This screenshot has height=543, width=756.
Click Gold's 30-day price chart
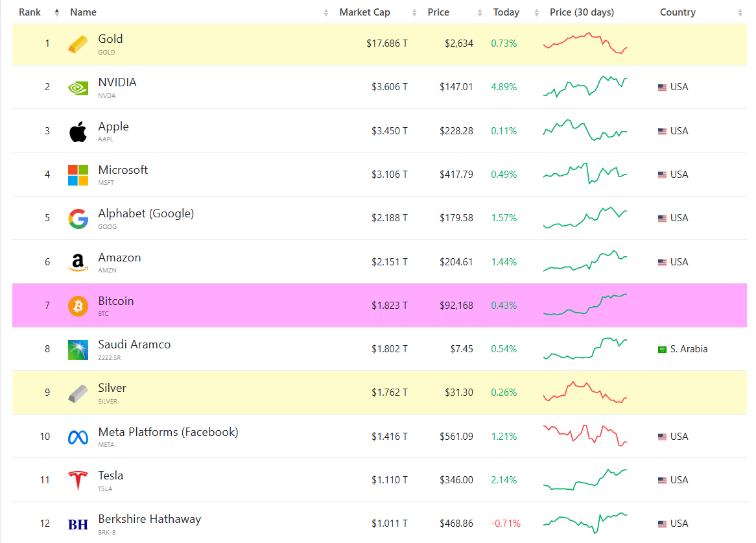(585, 43)
